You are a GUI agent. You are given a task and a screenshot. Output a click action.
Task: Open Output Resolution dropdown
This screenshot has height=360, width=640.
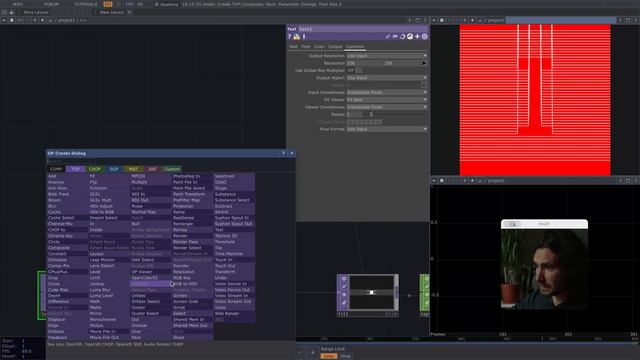pyautogui.click(x=387, y=56)
